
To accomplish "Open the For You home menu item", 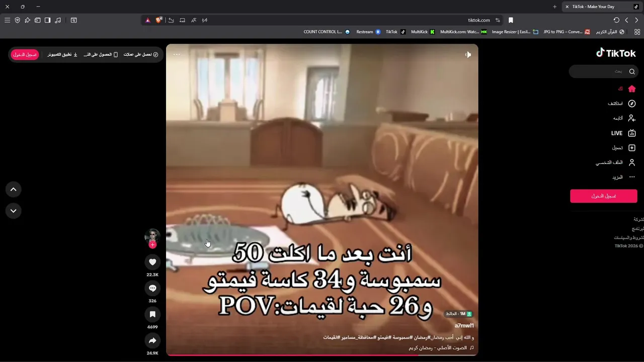I will coord(627,88).
